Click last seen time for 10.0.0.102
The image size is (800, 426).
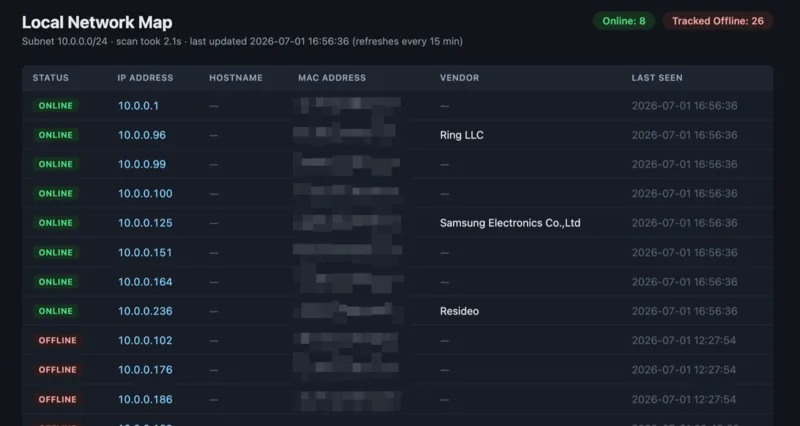684,340
